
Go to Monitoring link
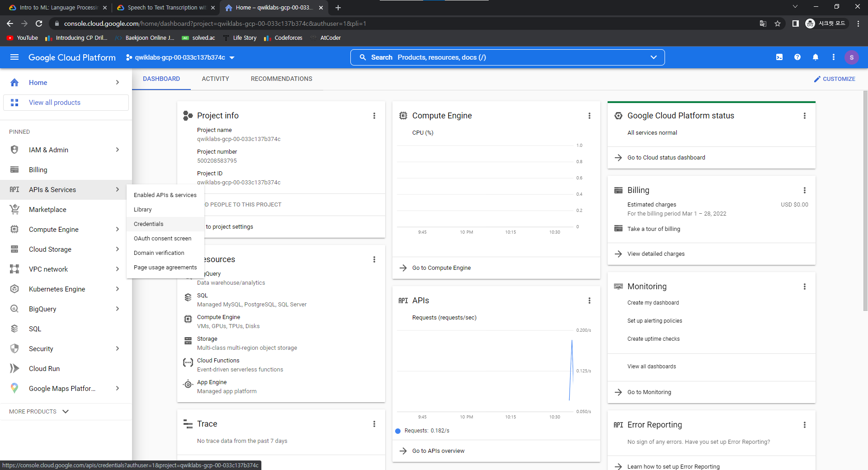point(649,392)
